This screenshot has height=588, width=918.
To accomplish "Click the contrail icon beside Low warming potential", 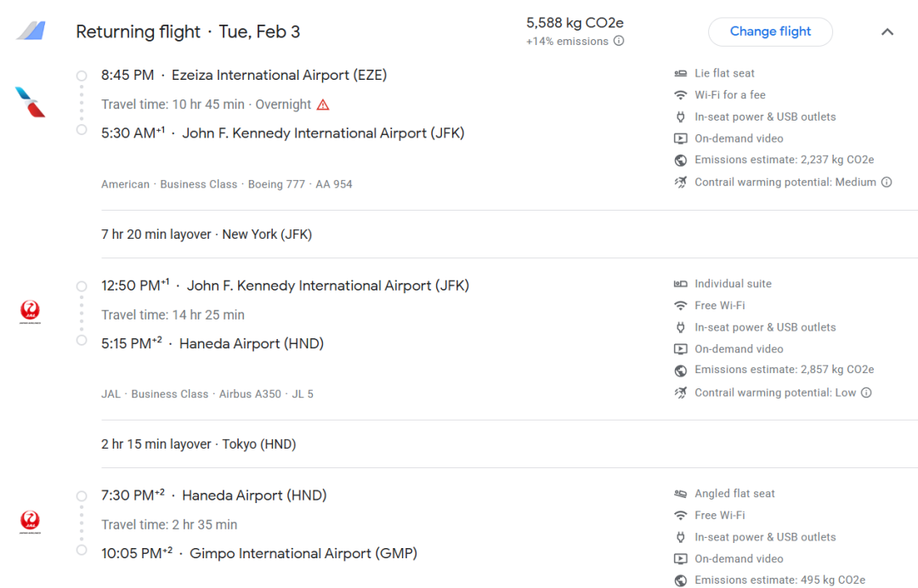I will (x=680, y=393).
